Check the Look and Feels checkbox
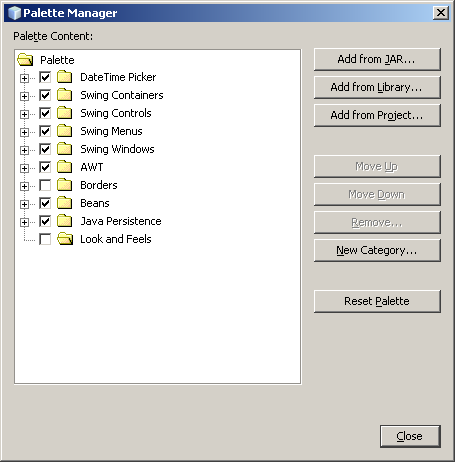Image resolution: width=455 pixels, height=462 pixels. click(45, 239)
